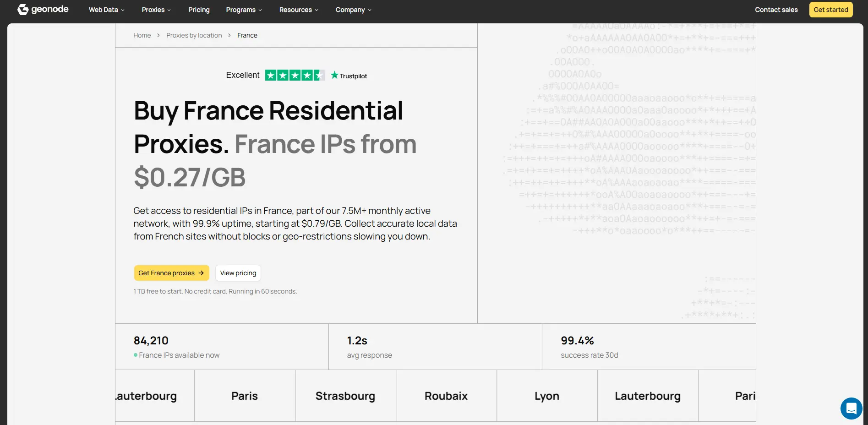The height and width of the screenshot is (425, 868).
Task: Open the Resources dropdown menu
Action: [x=299, y=10]
